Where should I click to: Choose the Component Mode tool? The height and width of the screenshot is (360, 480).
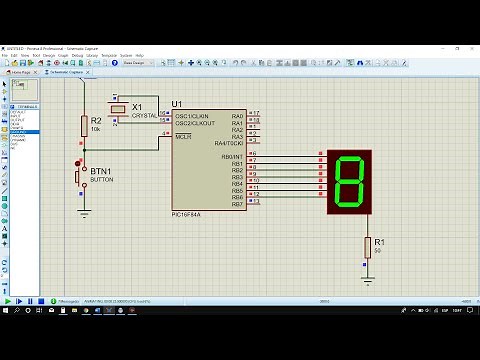[4, 91]
